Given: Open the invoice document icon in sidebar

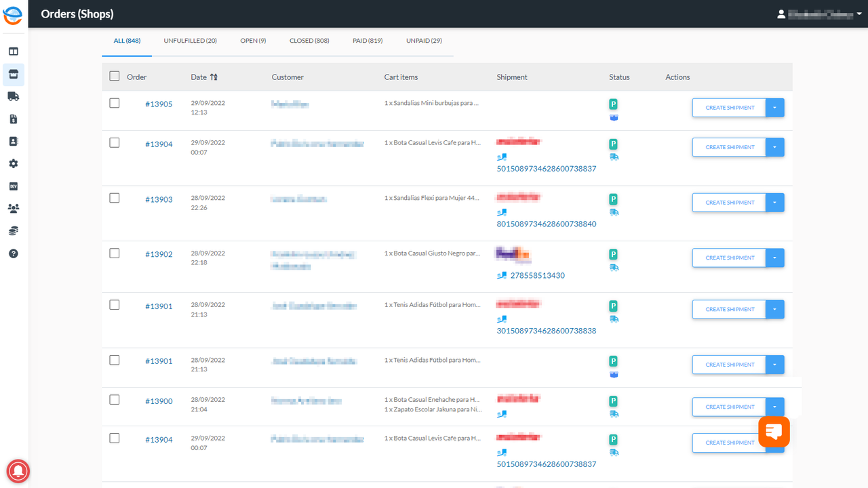Looking at the screenshot, I should click(x=14, y=119).
